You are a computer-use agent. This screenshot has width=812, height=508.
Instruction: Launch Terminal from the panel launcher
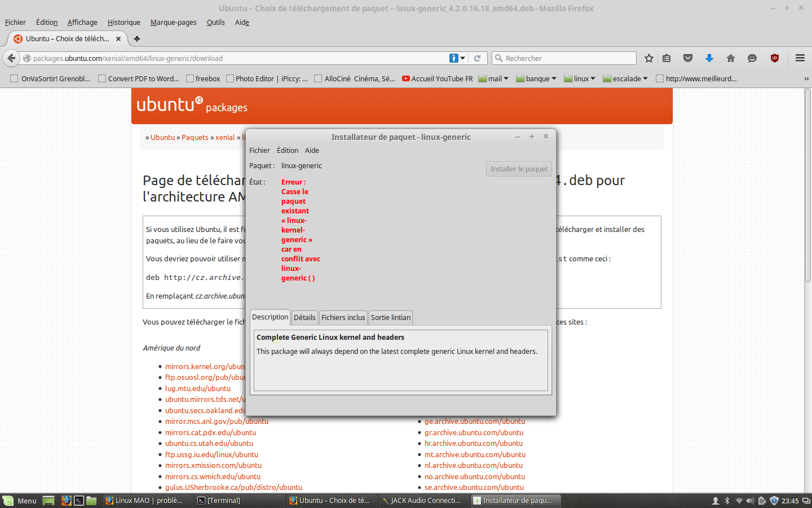pos(79,501)
